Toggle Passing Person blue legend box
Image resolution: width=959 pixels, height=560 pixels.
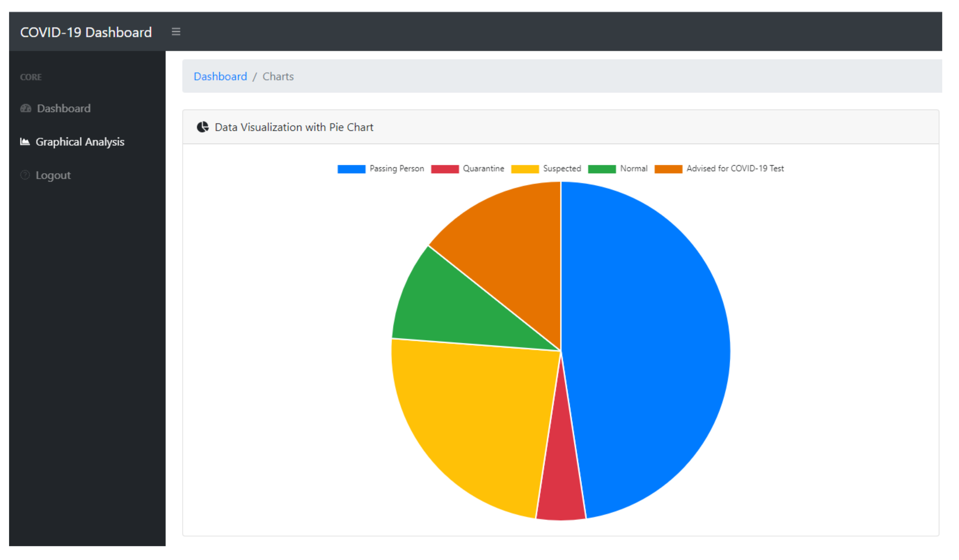[x=351, y=169]
